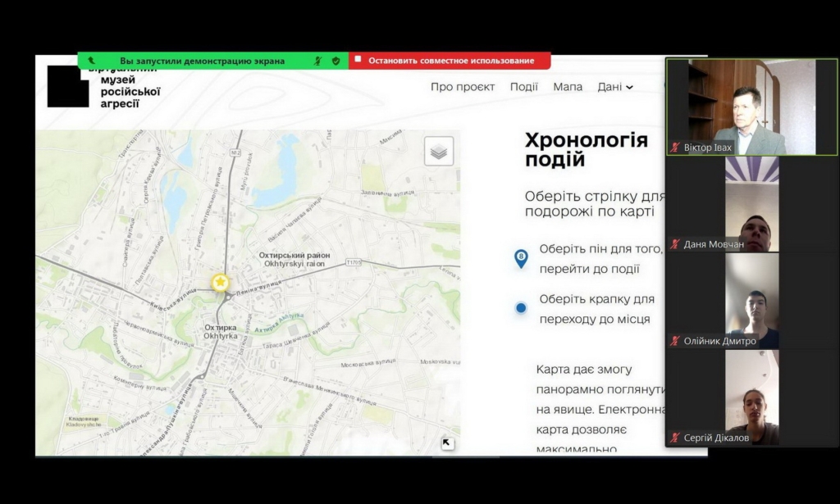Stop screen sharing with the red button
Viewport: 840px width, 504px height.
(450, 61)
